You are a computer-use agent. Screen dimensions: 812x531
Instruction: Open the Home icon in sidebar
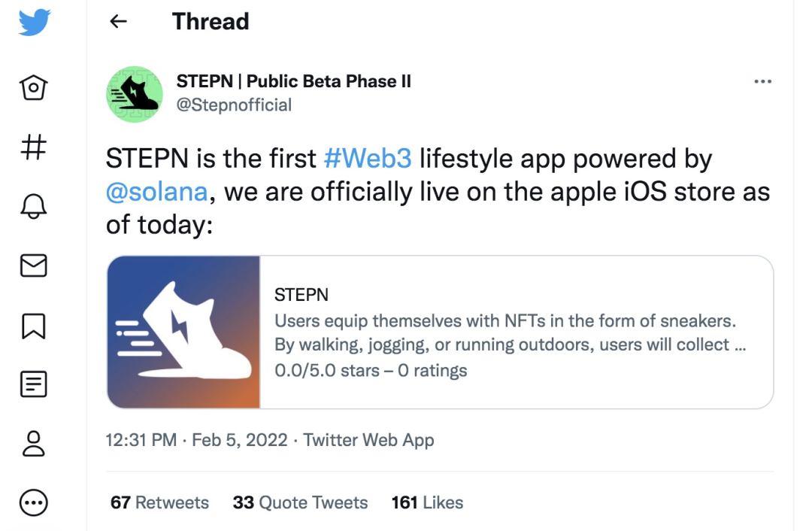[34, 88]
